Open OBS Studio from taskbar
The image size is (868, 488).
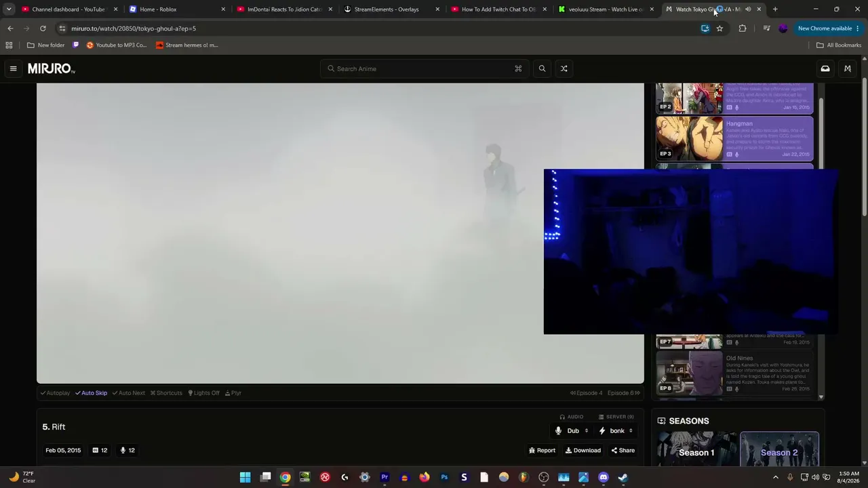[x=544, y=477]
